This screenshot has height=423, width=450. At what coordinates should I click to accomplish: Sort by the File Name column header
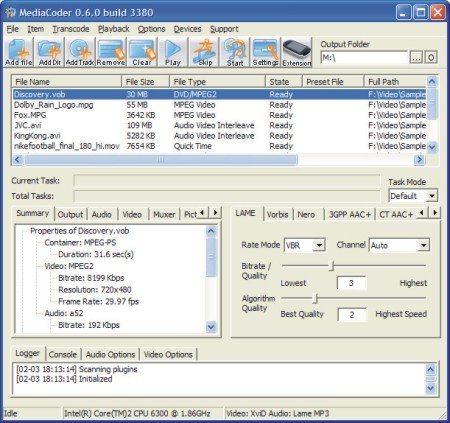click(67, 82)
